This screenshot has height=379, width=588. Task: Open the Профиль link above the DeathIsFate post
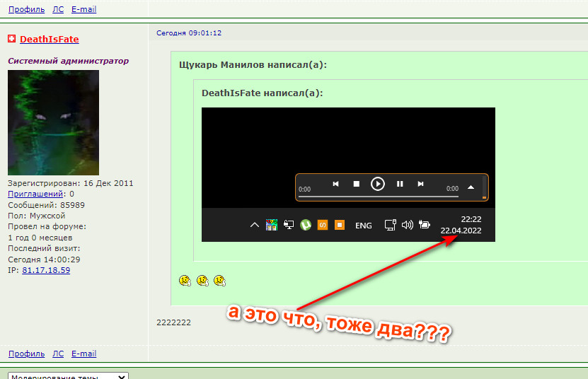pos(27,9)
